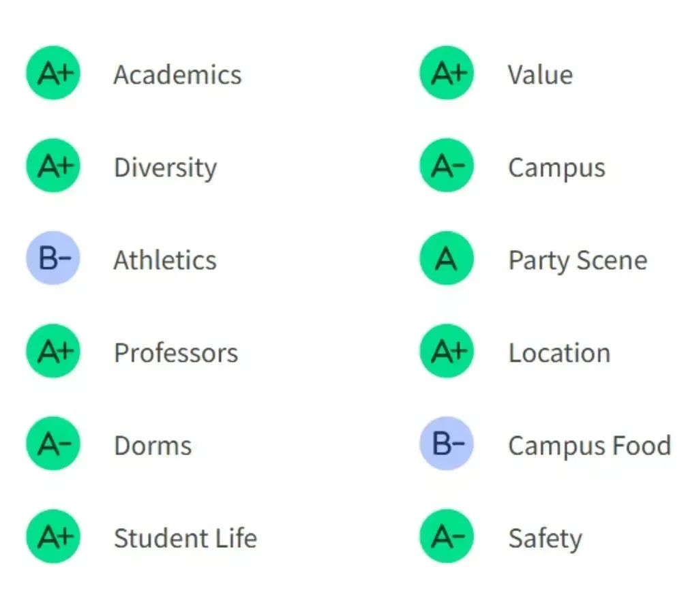Open the Campus Food label
This screenshot has width=688, height=616.
point(590,446)
